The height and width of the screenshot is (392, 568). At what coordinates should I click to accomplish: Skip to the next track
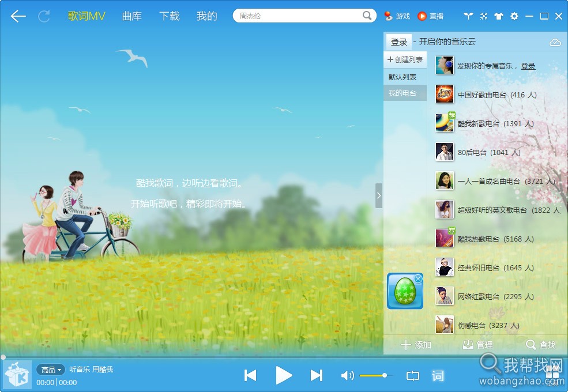(316, 375)
